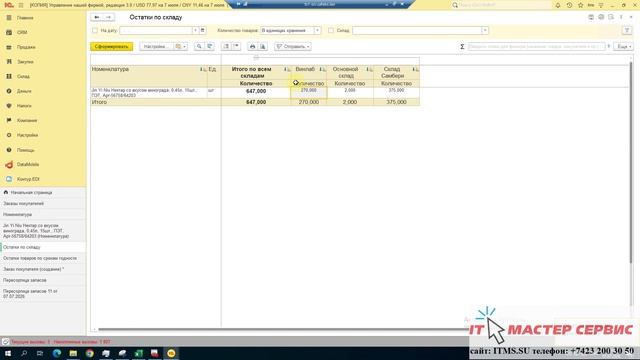
Task: Open the Деньги section in sidebar
Action: (24, 91)
